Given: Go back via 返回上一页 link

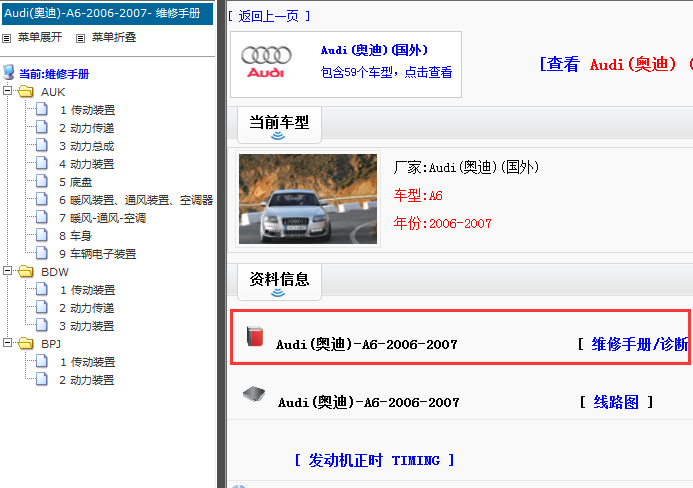Looking at the screenshot, I should (x=269, y=16).
